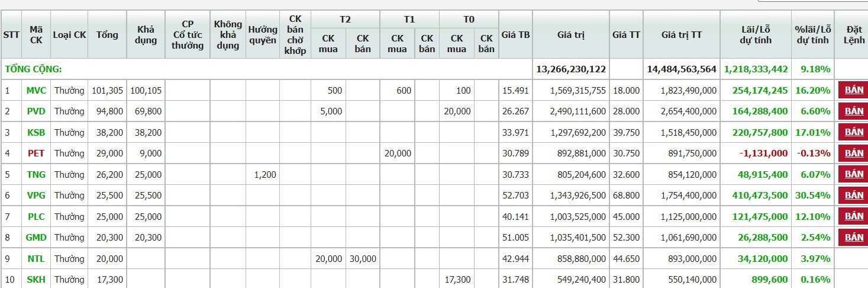868x288 pixels.
Task: Open the PVD stock code
Action: tap(36, 111)
